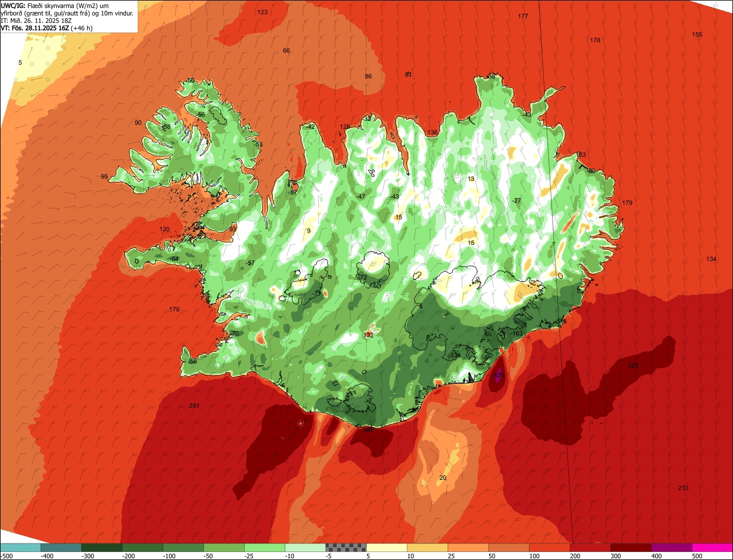This screenshot has height=560, width=733.
Task: Pick the pale green -10 to -5 swatch
Action: coord(305,547)
